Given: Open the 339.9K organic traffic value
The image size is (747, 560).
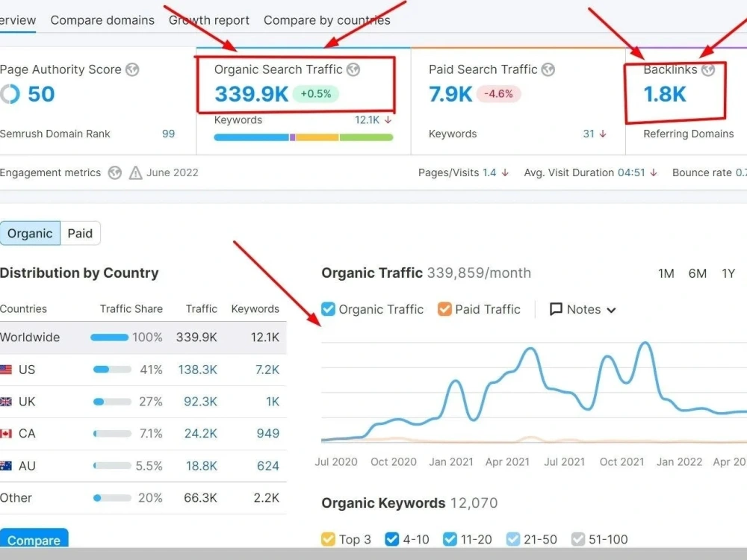Looking at the screenshot, I should tap(251, 94).
